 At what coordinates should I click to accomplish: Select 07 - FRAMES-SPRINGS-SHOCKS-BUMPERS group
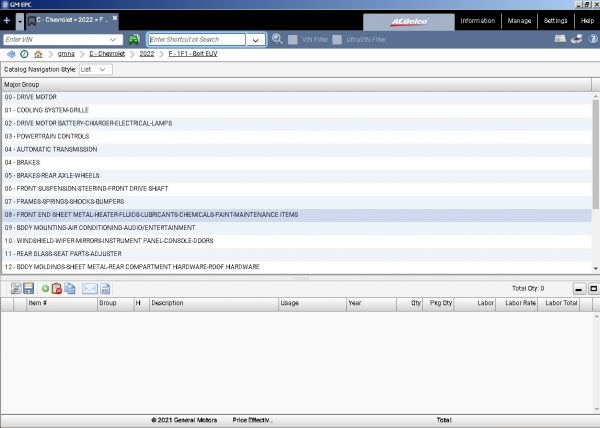pos(297,202)
